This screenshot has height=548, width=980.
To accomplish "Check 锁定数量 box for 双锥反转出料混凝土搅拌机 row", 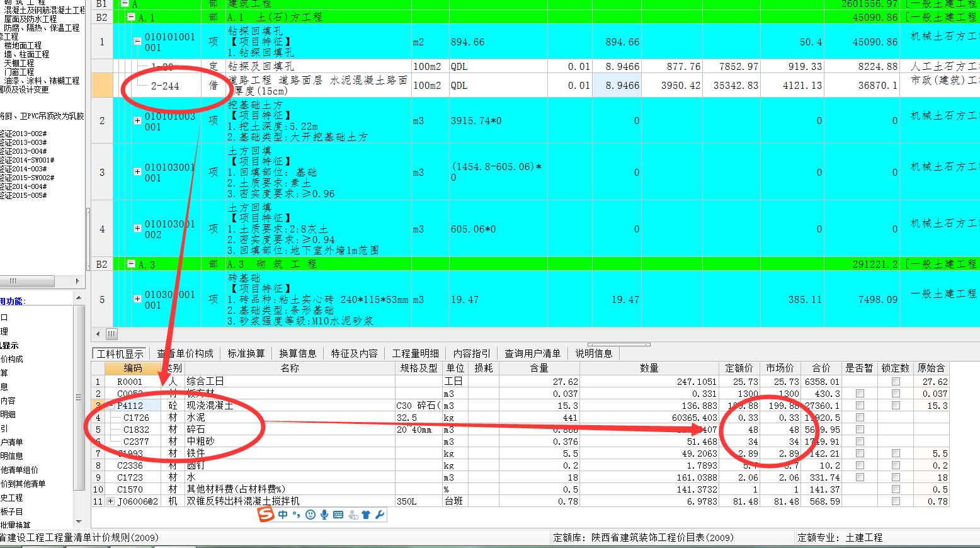I will click(896, 501).
